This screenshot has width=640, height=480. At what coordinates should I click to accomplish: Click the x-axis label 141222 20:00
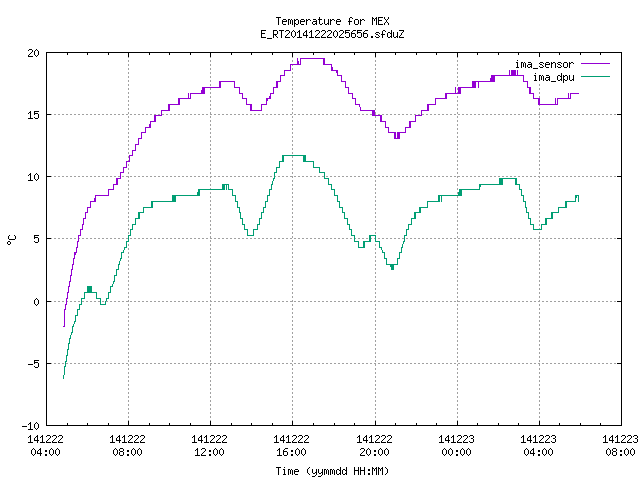[x=374, y=446]
